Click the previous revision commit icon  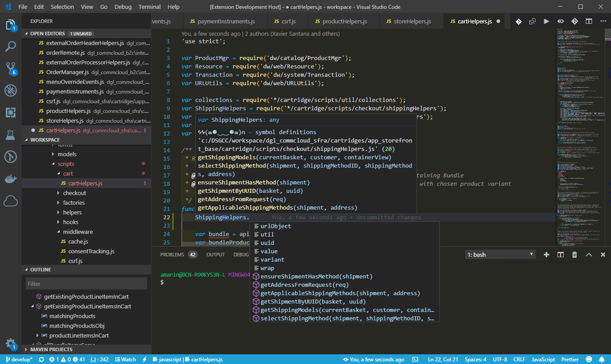[x=560, y=21]
